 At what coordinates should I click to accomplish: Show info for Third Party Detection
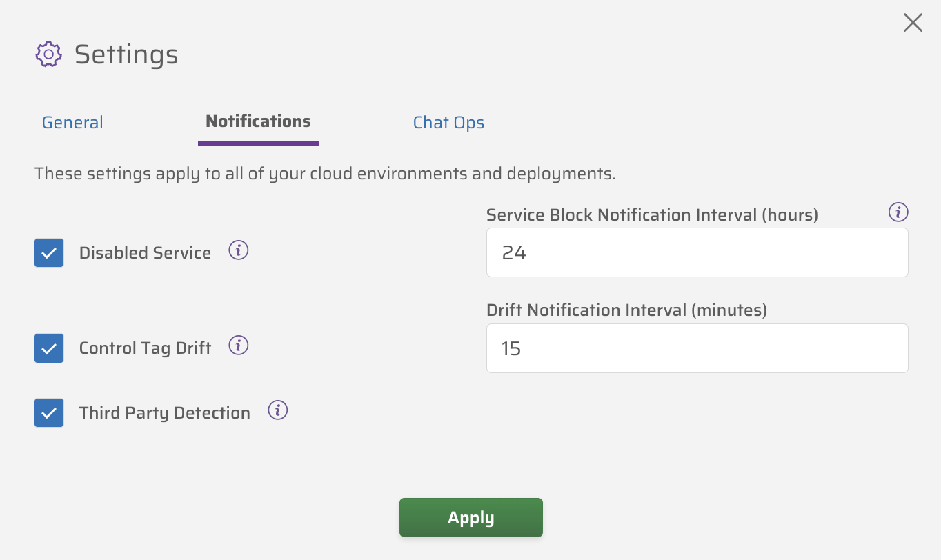(x=277, y=410)
